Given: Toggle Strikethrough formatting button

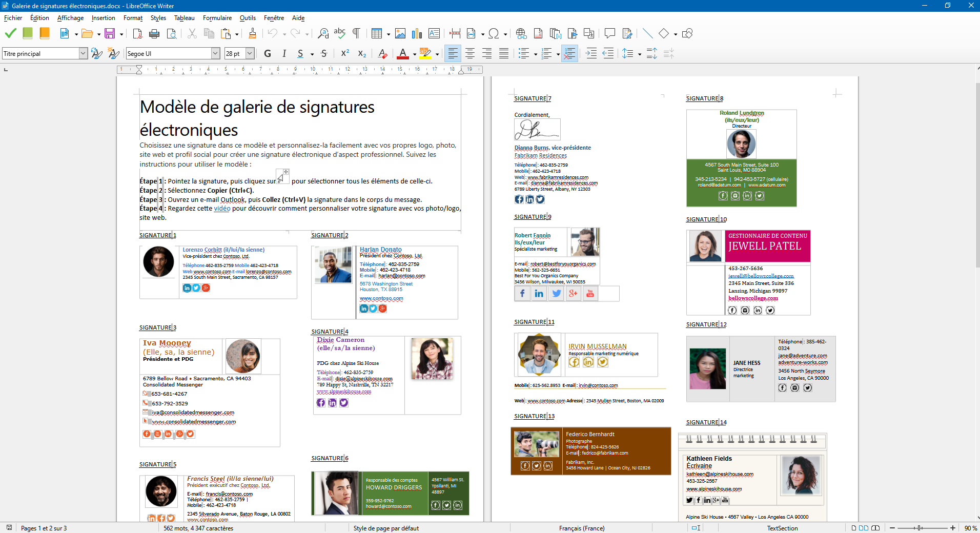Looking at the screenshot, I should click(324, 53).
